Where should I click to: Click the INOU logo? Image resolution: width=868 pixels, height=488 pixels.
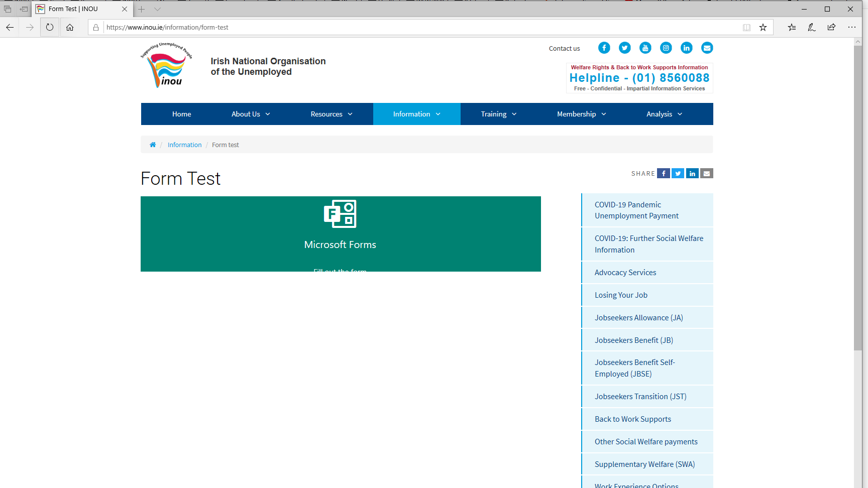pos(166,65)
